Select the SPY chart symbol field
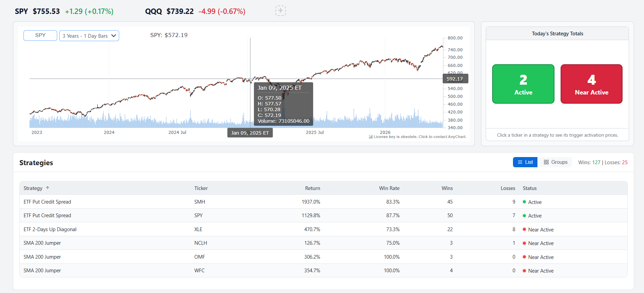This screenshot has width=644, height=293. 40,35
